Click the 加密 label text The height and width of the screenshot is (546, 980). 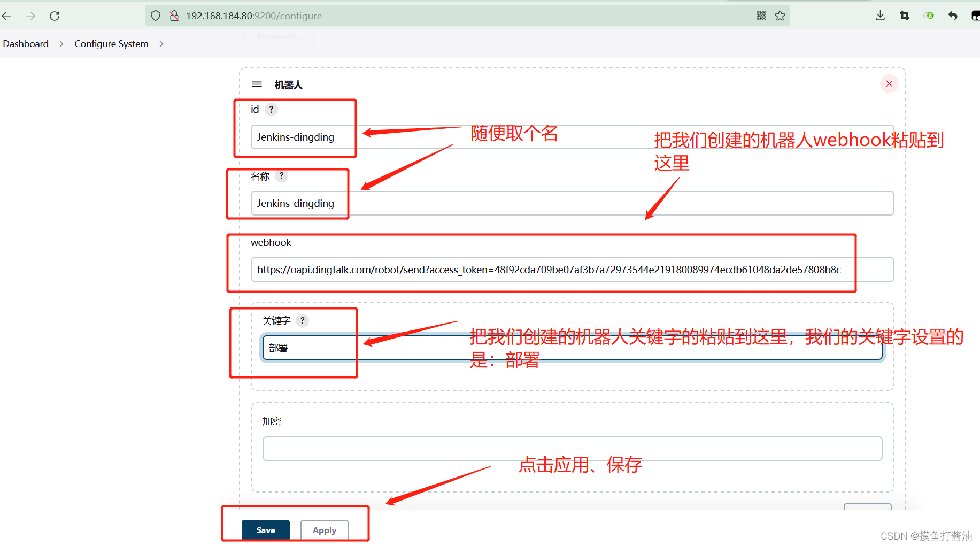tap(272, 421)
